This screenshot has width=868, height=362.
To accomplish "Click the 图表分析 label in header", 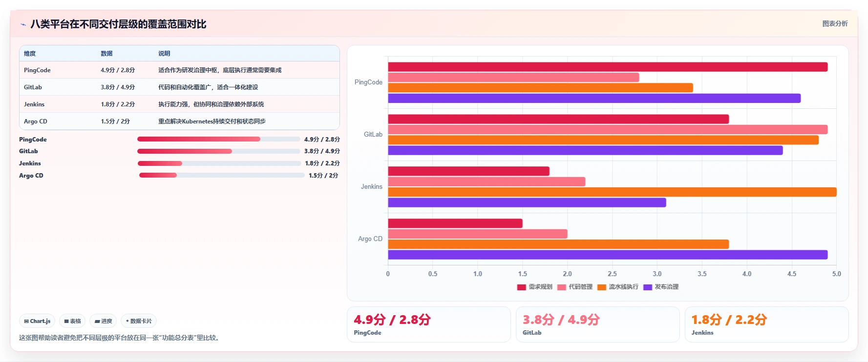I will (x=835, y=23).
